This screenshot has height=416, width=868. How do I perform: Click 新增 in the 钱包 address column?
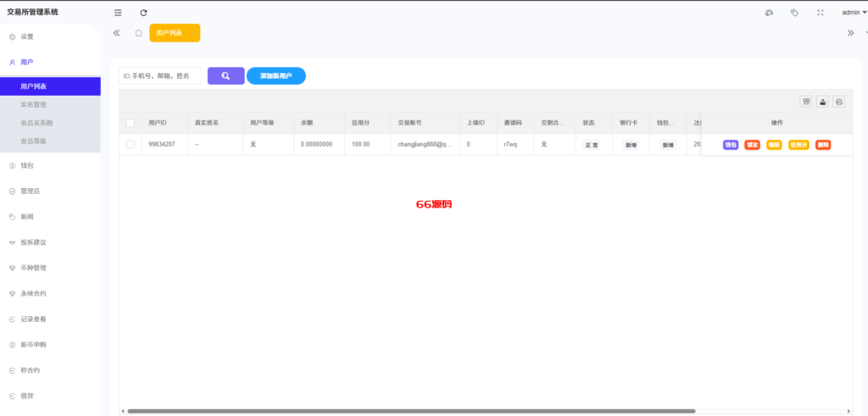pos(668,145)
